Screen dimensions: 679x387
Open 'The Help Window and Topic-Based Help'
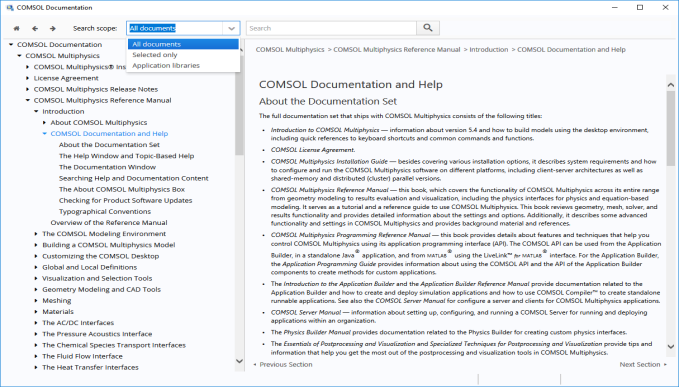point(126,156)
